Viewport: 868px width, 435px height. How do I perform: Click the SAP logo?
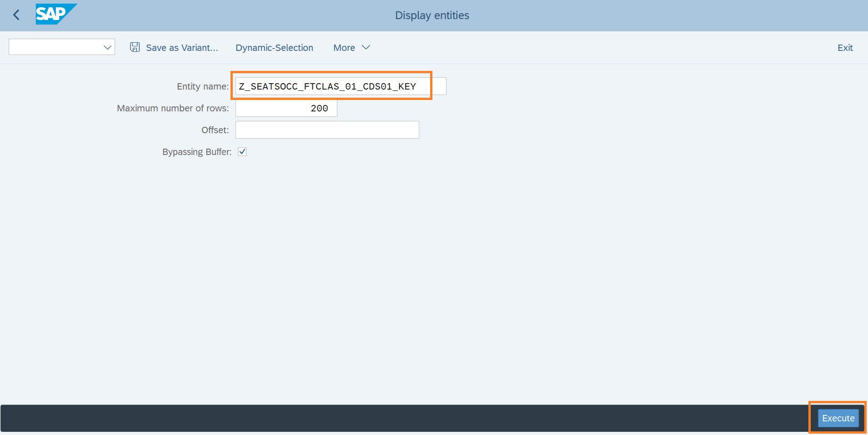(56, 14)
